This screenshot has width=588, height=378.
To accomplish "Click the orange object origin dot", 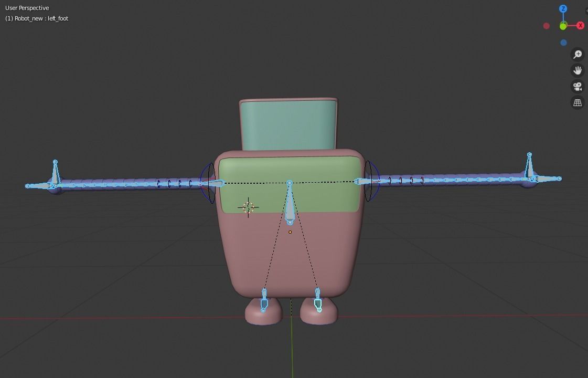I will 290,232.
